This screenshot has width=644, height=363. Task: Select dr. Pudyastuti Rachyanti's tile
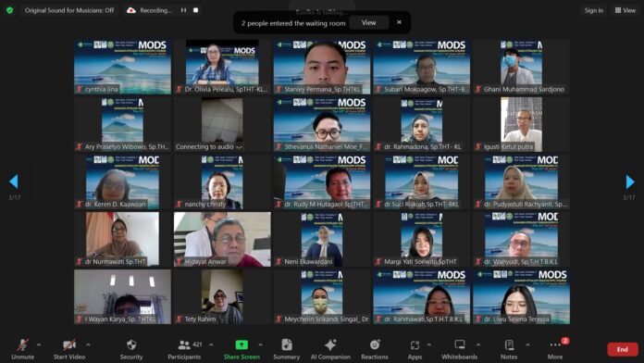pos(522,181)
